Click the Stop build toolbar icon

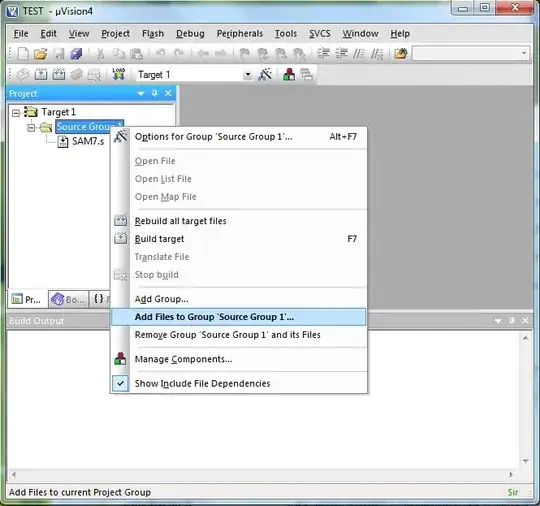coord(94,74)
